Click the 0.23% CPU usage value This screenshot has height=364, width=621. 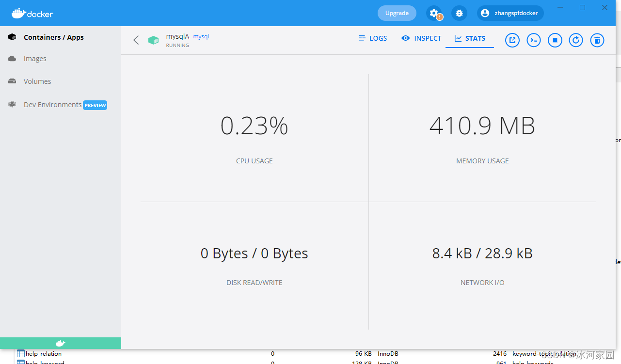coord(254,126)
